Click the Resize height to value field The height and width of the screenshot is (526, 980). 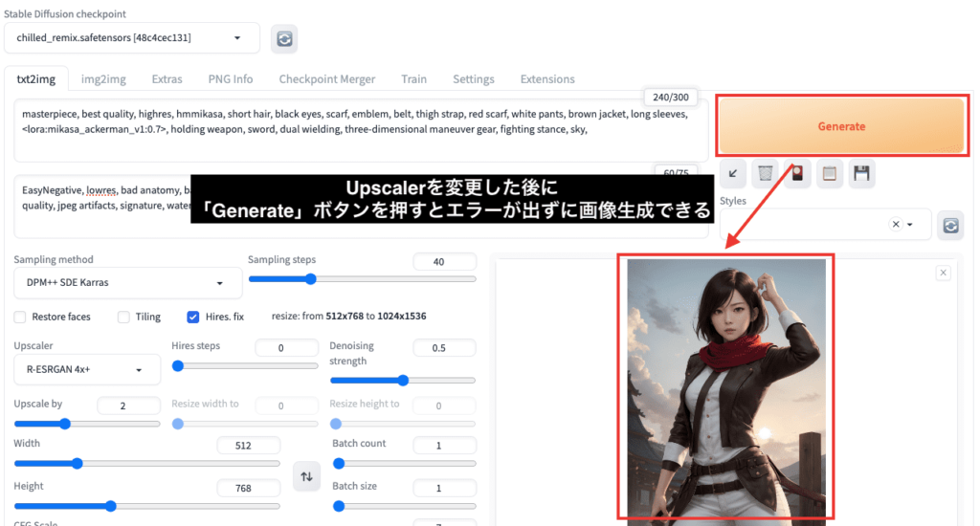(x=444, y=406)
